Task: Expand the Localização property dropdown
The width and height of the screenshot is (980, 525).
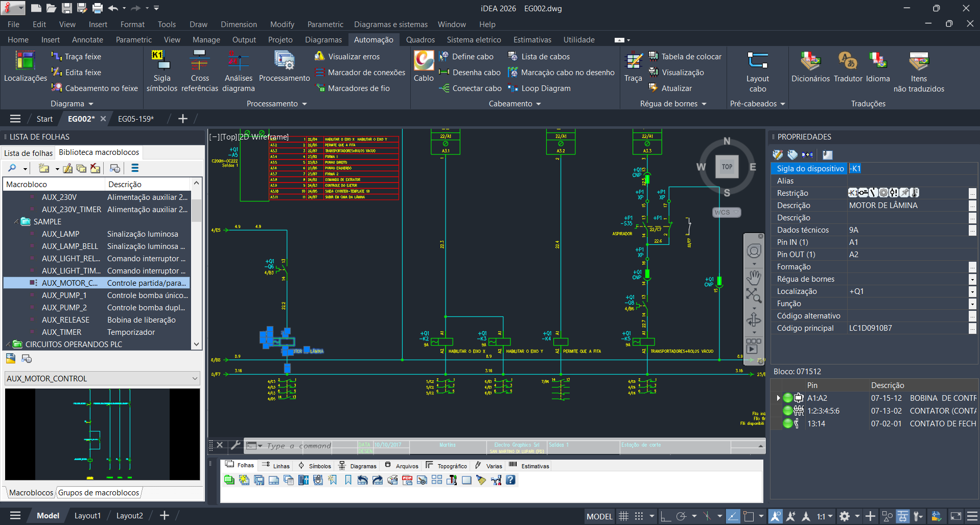Action: tap(972, 291)
